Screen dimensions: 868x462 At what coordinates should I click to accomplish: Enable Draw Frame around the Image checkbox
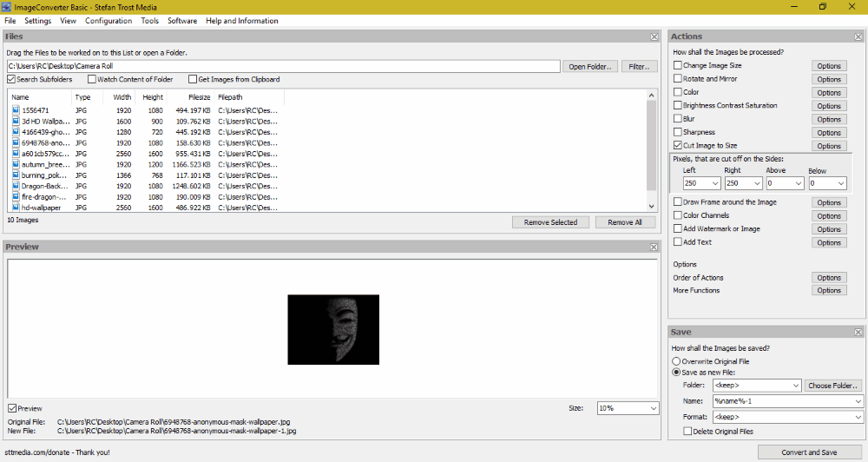678,201
